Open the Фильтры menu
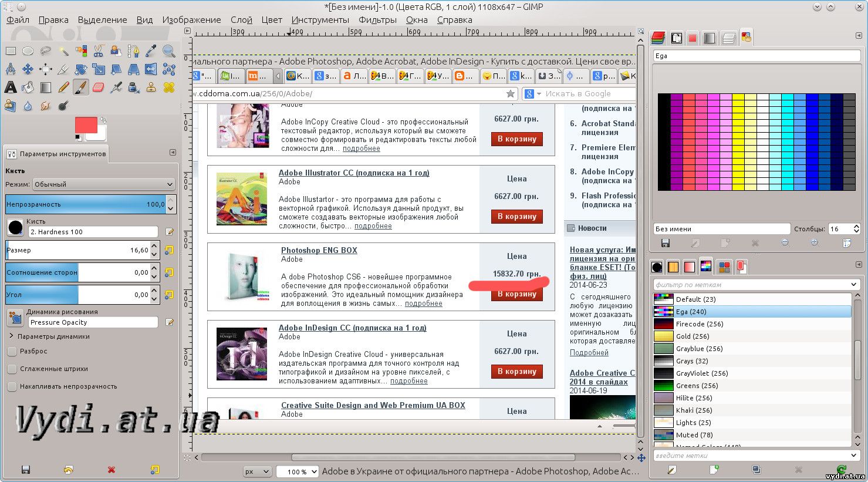 pyautogui.click(x=377, y=20)
